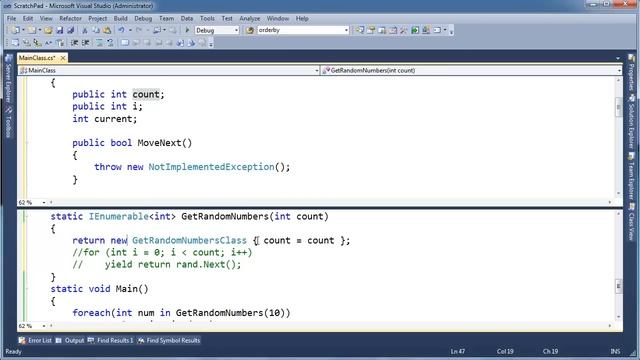This screenshot has height=360, width=640.
Task: Open the Add New Item dropdown arrow
Action: (40, 30)
